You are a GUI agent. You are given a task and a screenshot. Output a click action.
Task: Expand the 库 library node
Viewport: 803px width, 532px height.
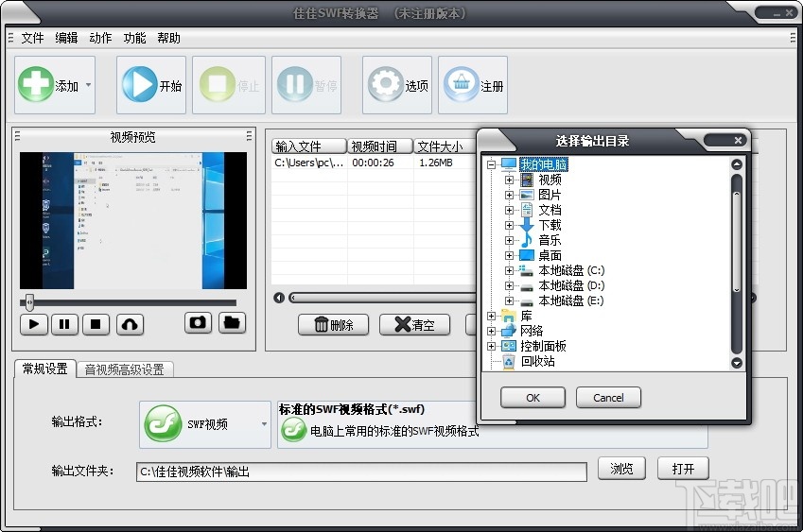491,317
